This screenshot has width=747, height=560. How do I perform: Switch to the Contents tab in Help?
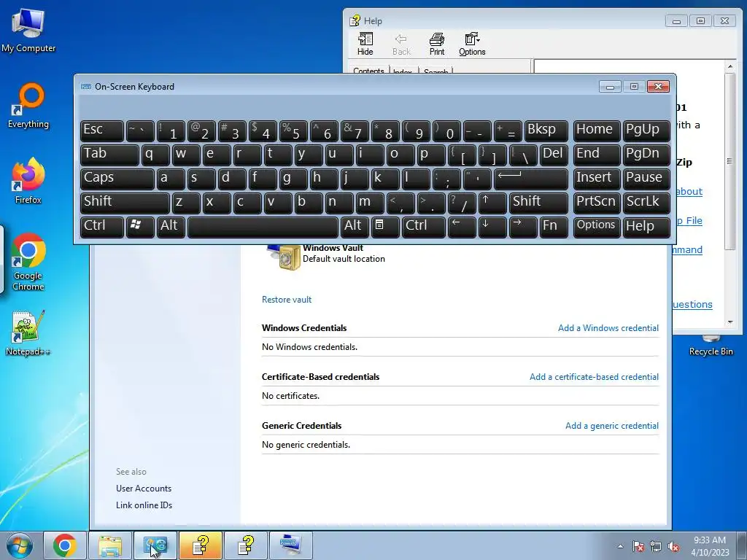(368, 71)
